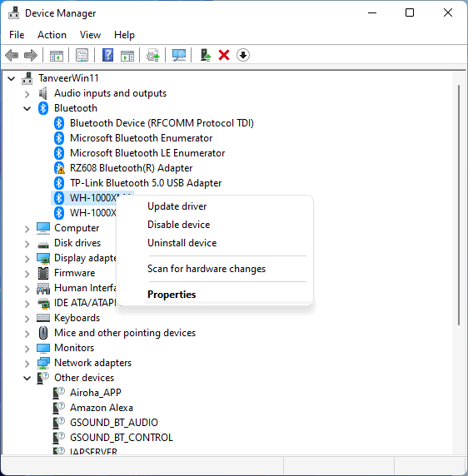Expand the Firmware category
The height and width of the screenshot is (476, 468).
pyautogui.click(x=27, y=274)
